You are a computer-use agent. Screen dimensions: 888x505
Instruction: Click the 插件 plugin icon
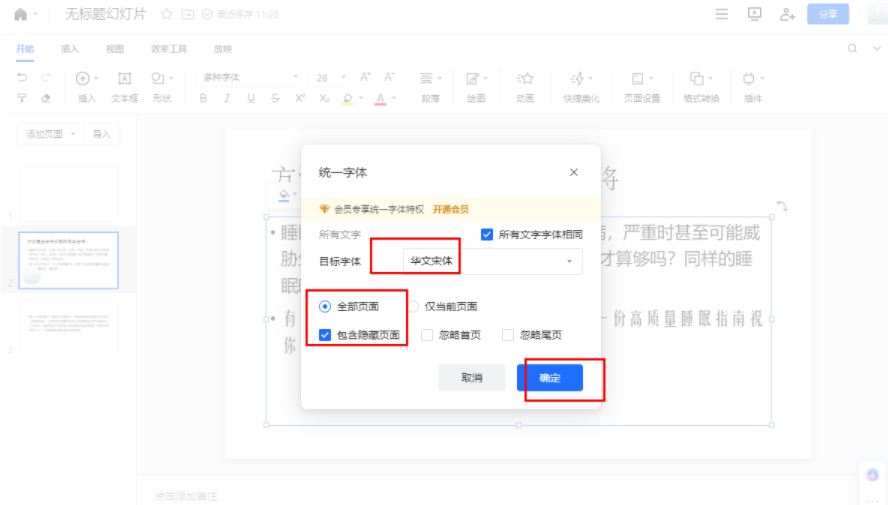tap(749, 79)
